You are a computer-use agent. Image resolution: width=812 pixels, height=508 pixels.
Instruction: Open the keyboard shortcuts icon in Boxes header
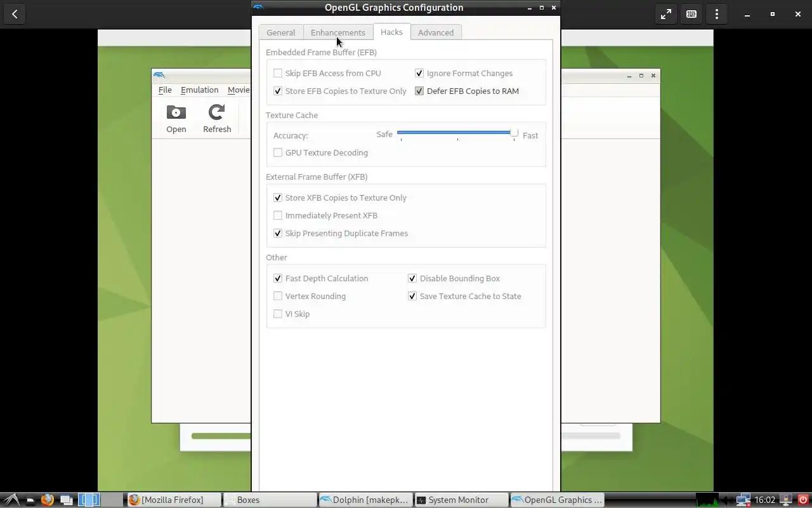[691, 14]
